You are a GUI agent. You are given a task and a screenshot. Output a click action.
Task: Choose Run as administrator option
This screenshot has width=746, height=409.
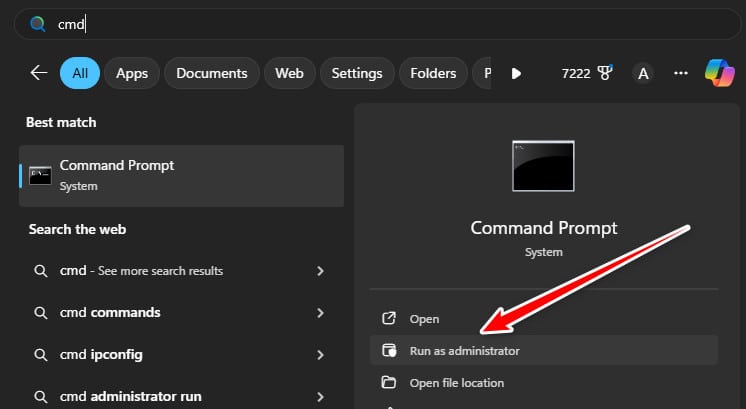click(464, 351)
